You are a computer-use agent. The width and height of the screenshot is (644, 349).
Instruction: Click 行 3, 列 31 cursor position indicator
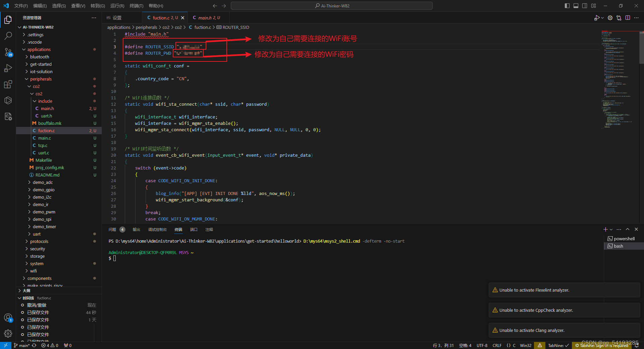click(x=443, y=345)
